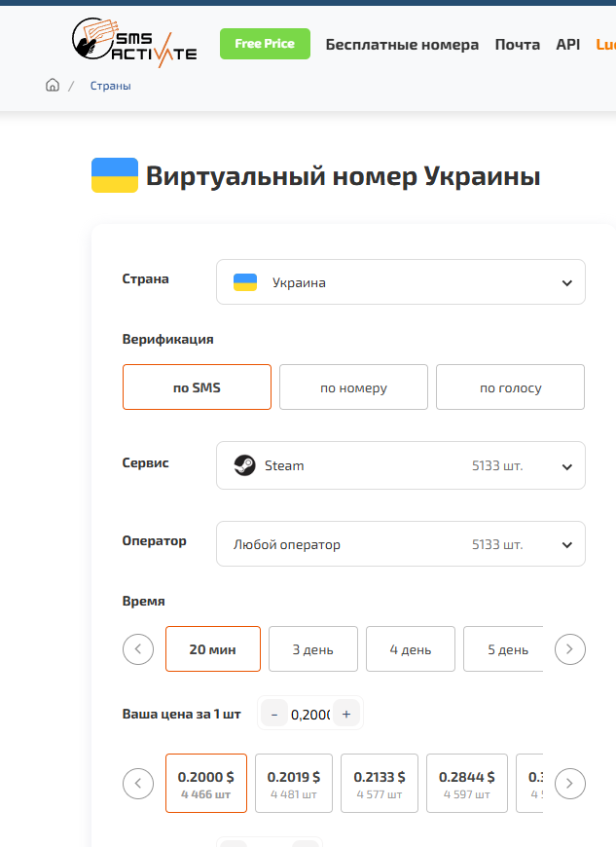Click the right arrow in time carousel
Screen dimensions: 616x847
tap(570, 648)
